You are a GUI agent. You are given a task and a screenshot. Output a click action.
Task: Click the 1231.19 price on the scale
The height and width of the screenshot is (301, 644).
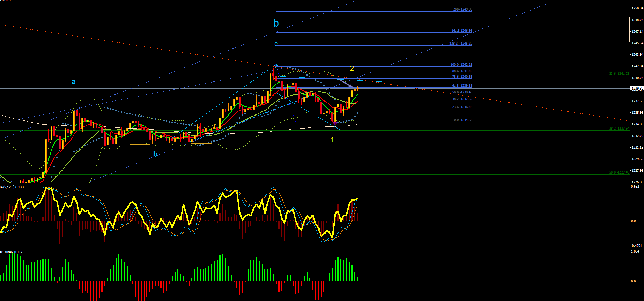pyautogui.click(x=637, y=147)
